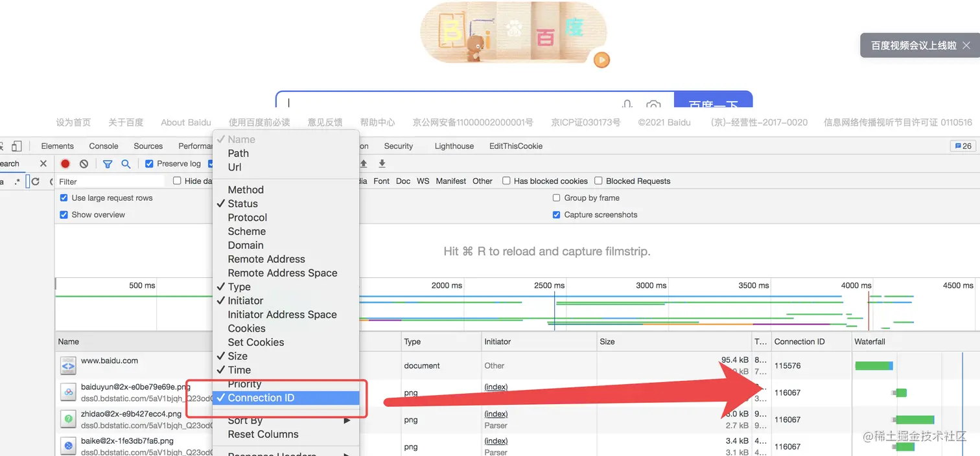980x456 pixels.
Task: Select Path in the column context menu
Action: (x=286, y=154)
